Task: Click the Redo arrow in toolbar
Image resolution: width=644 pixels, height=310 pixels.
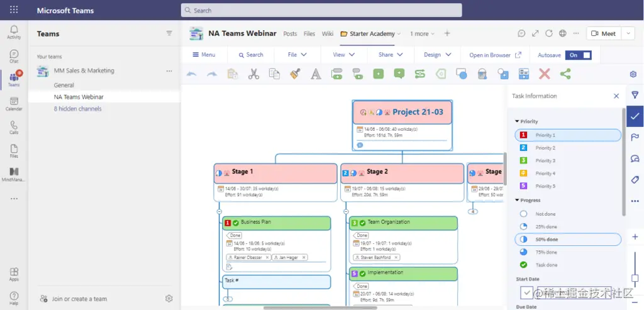Action: [211, 74]
